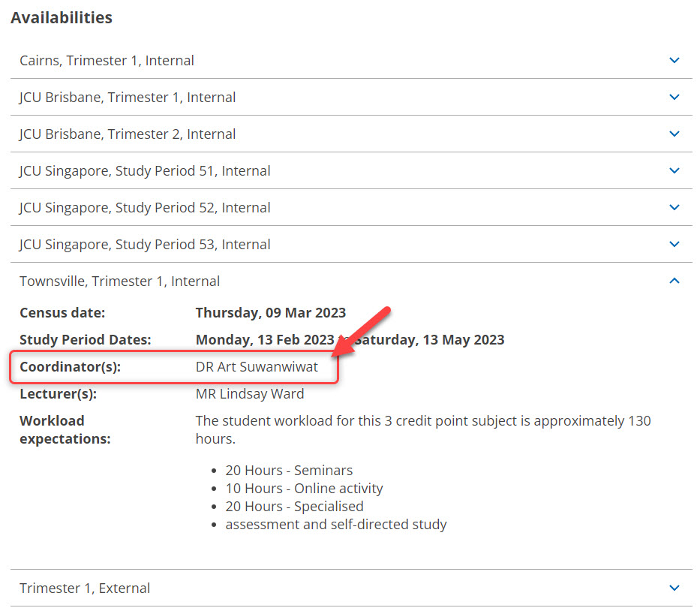Open JCU Brisbane, Trimester 2, Internal row

(x=351, y=134)
